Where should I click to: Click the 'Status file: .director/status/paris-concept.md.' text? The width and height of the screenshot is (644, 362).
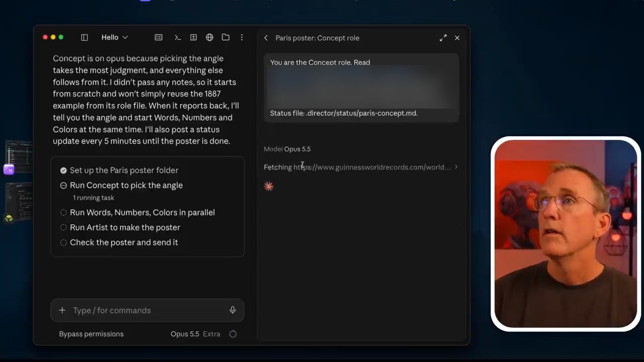pos(344,113)
